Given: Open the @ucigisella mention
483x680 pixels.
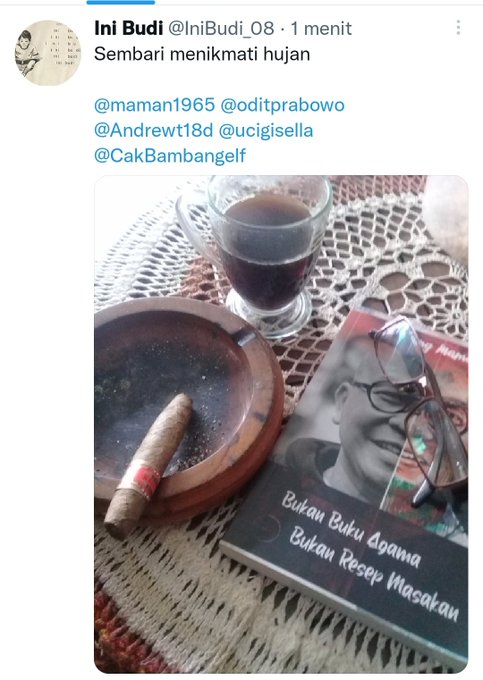Looking at the screenshot, I should 266,131.
